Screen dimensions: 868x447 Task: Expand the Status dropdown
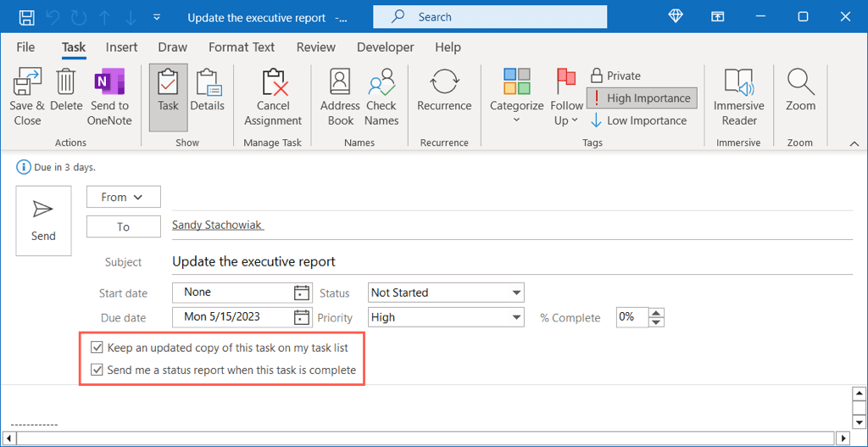(x=516, y=293)
